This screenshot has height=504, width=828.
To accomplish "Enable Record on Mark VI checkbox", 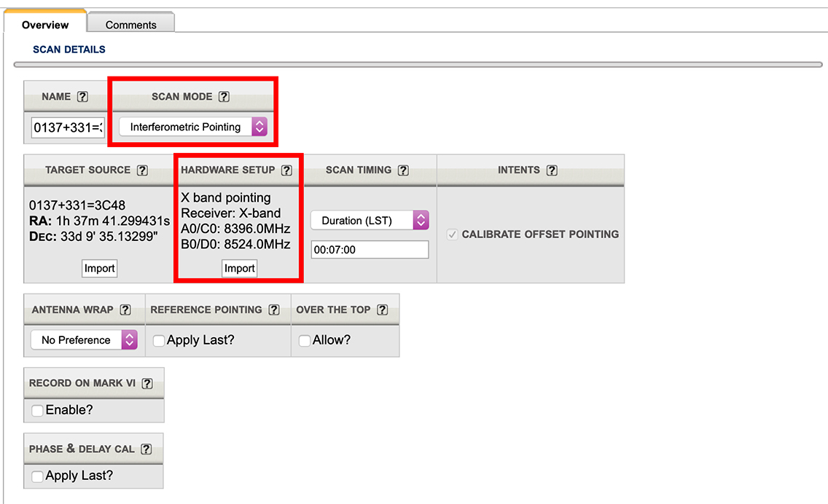I will pyautogui.click(x=37, y=411).
